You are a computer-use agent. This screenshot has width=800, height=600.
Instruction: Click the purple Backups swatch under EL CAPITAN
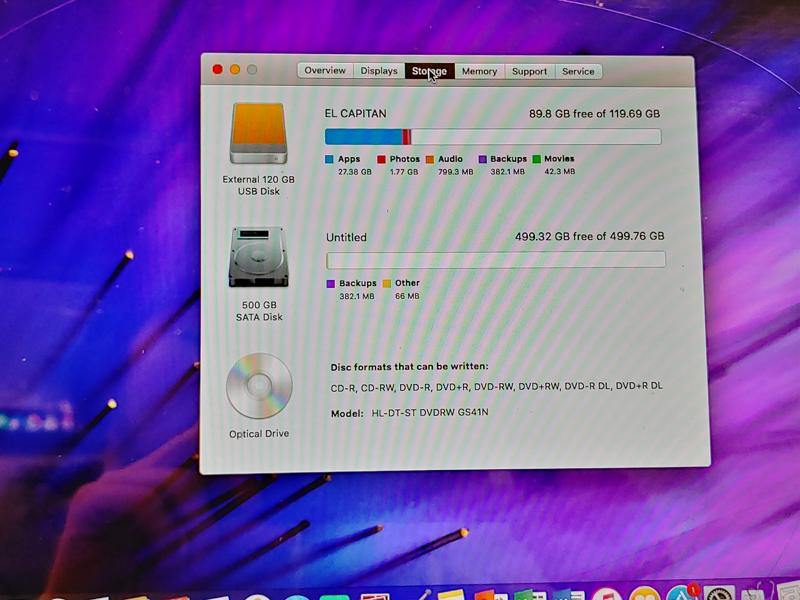(482, 159)
